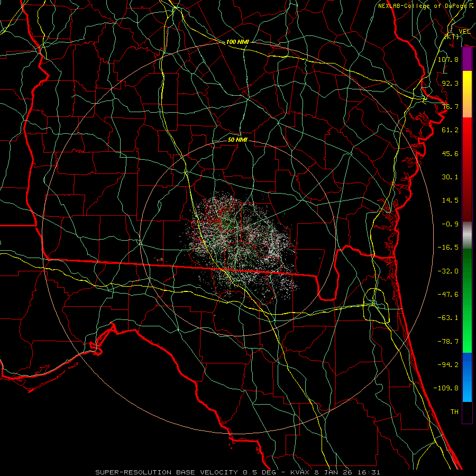
Task: Click the -32.0 legend value
Action: click(448, 271)
